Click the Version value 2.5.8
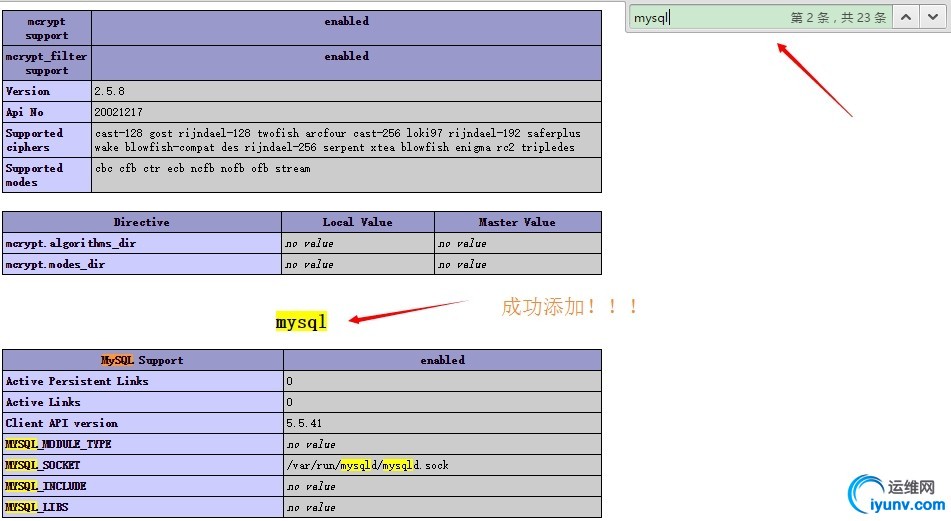951x521 pixels. point(109,91)
